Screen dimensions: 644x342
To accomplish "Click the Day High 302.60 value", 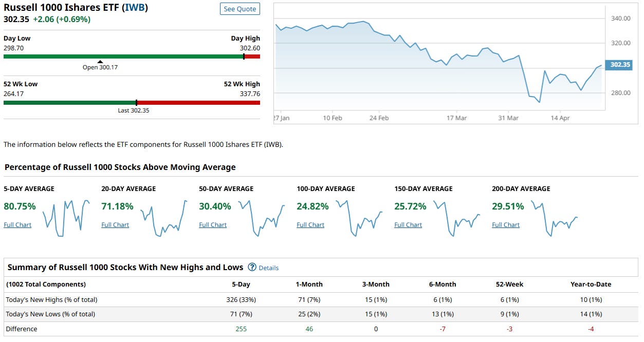I will coord(250,48).
